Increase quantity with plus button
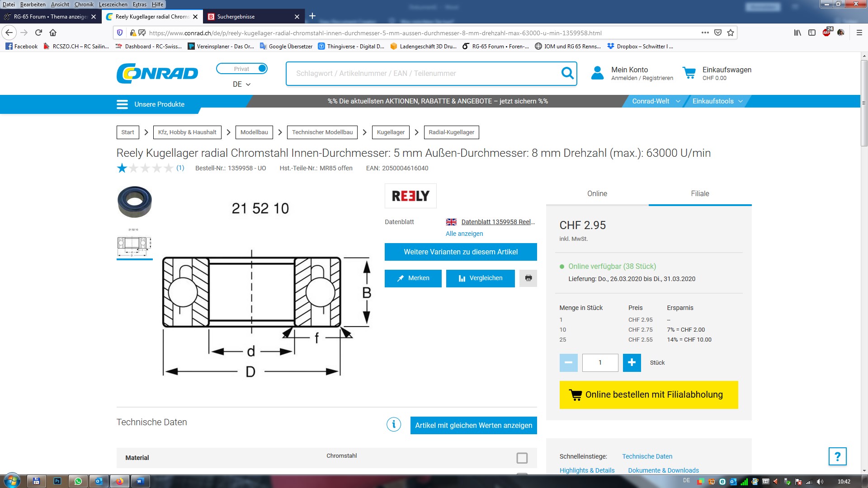868x488 pixels. [x=632, y=363]
